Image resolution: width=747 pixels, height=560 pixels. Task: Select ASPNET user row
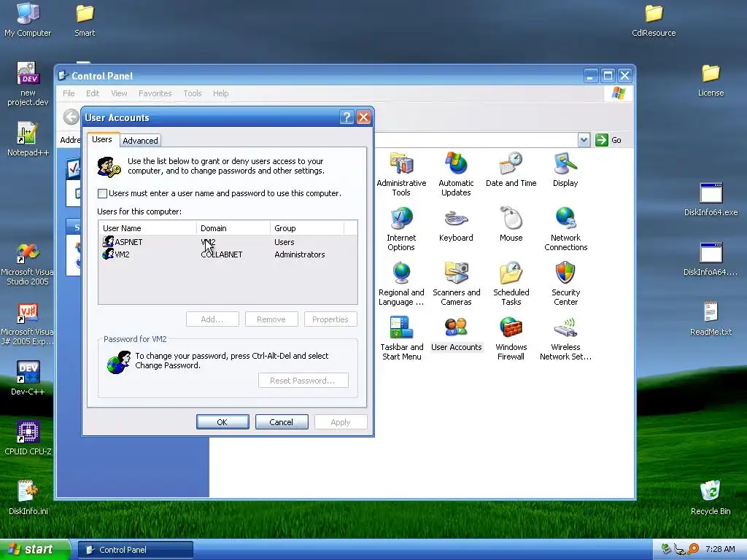(x=228, y=242)
